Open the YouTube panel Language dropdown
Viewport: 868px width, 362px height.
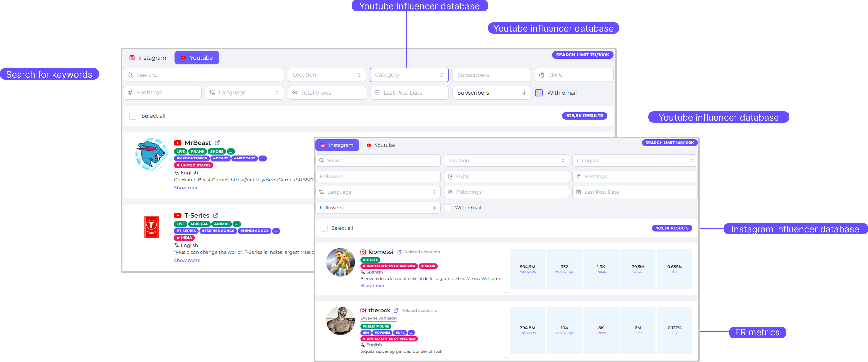click(245, 93)
